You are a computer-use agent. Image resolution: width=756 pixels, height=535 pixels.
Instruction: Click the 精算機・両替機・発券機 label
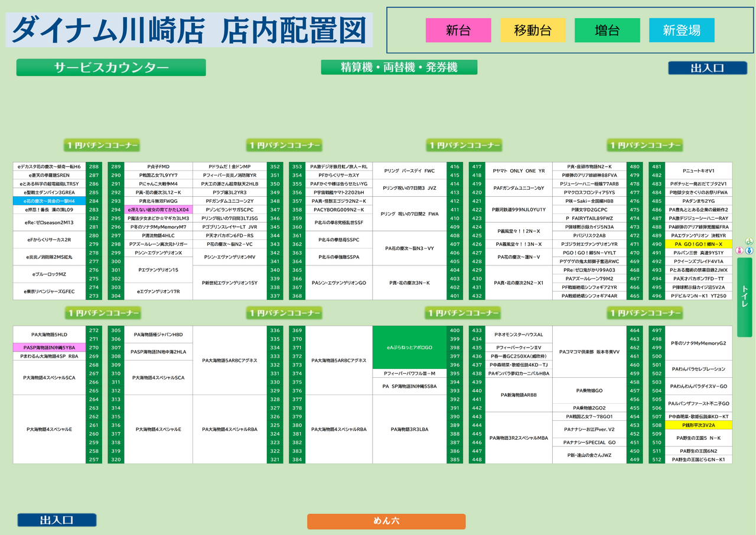tap(399, 67)
